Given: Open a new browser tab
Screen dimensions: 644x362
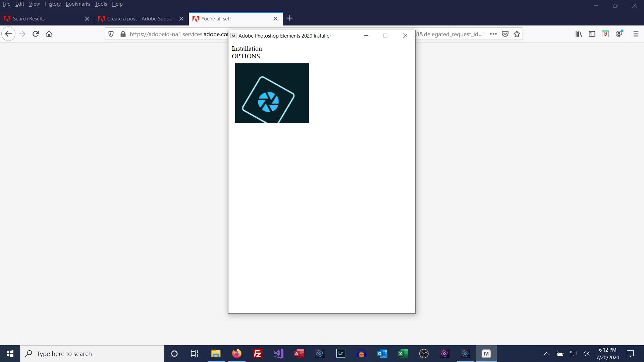Looking at the screenshot, I should click(x=290, y=18).
